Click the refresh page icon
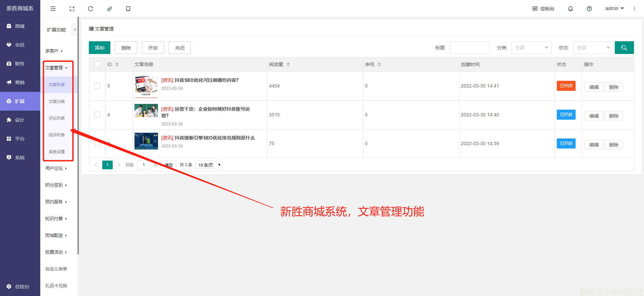Image resolution: width=644 pixels, height=296 pixels. pyautogui.click(x=91, y=9)
